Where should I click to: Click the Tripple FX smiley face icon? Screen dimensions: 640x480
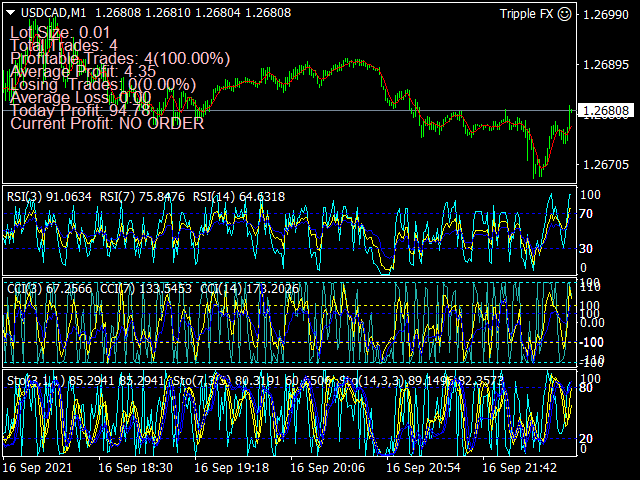[565, 14]
